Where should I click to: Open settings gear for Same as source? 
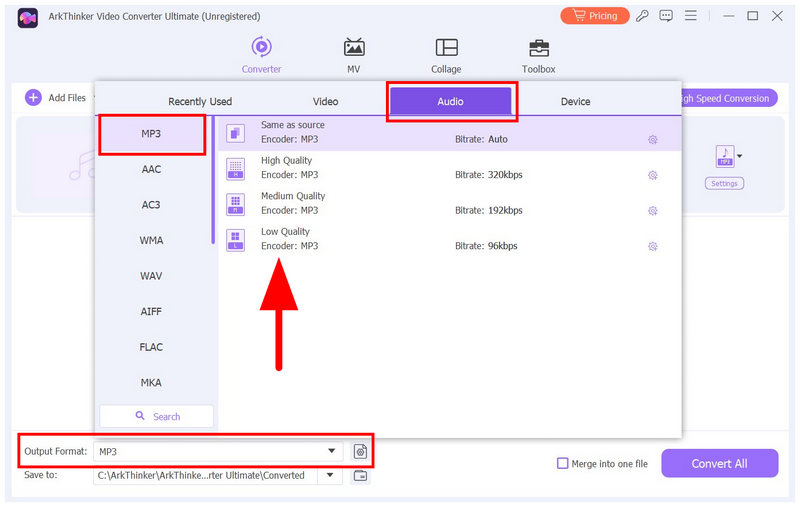point(653,140)
